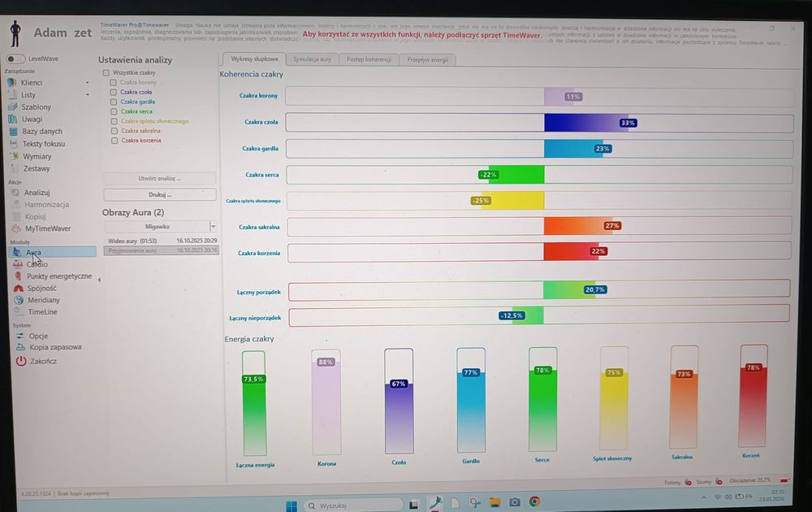Image resolution: width=812 pixels, height=512 pixels.
Task: Expand the Listy submenu arrow
Action: tap(88, 94)
